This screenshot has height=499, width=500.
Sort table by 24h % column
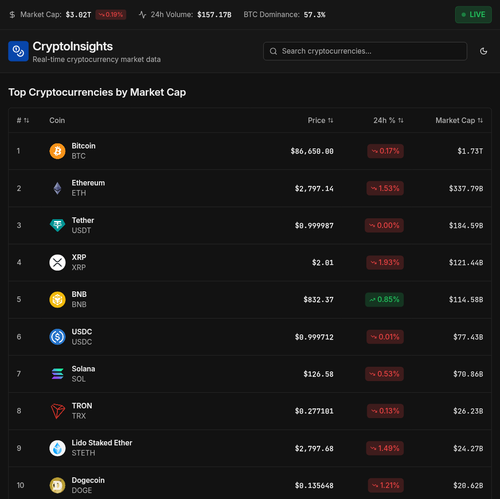click(388, 120)
